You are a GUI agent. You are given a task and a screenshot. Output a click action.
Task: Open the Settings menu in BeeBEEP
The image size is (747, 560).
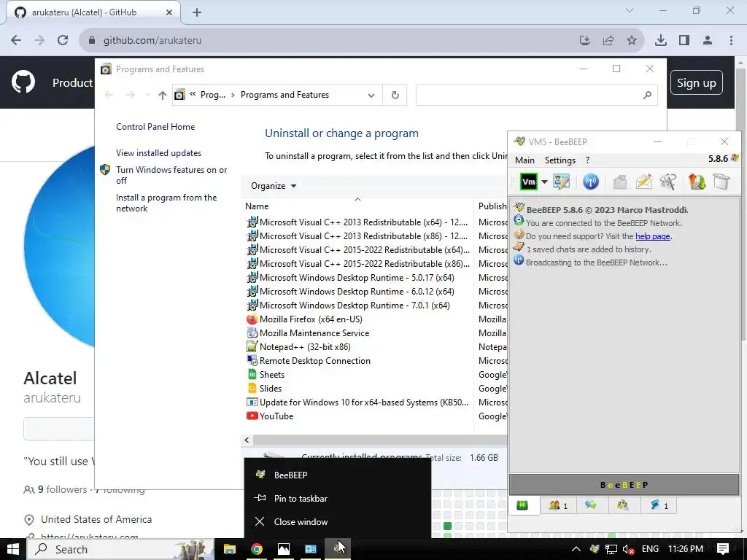click(560, 160)
